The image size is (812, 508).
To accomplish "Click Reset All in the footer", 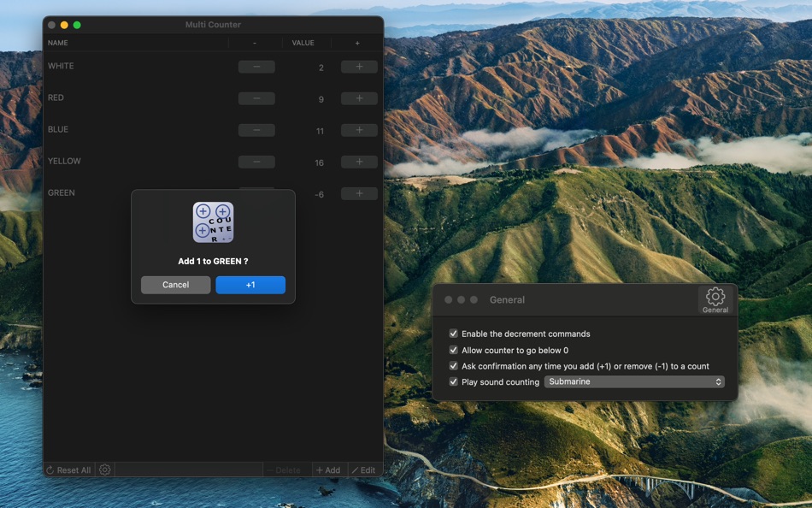I will (68, 470).
